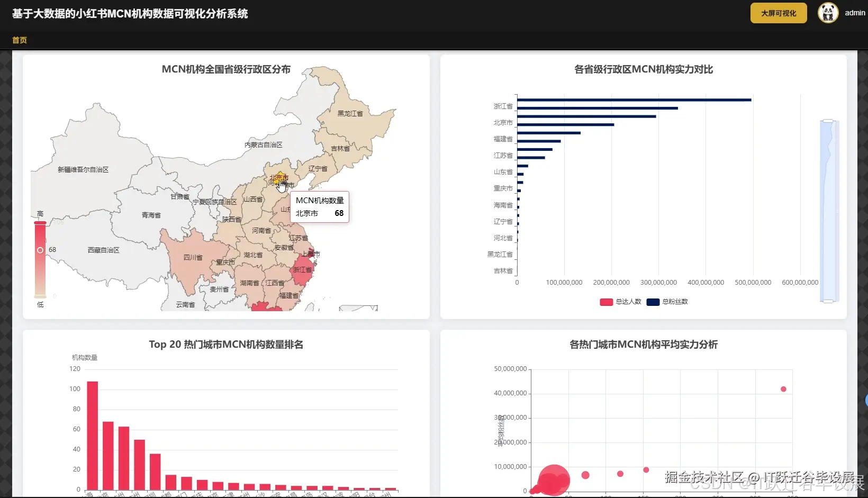Click the 各省级行政区MCN机构实力对比 chart title
Screen dimensions: 868x498
click(644, 69)
